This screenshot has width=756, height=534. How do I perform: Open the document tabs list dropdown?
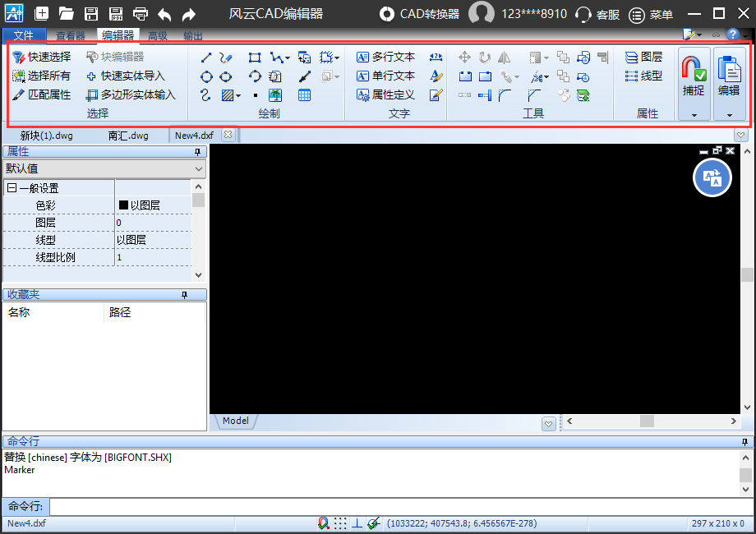pos(740,135)
